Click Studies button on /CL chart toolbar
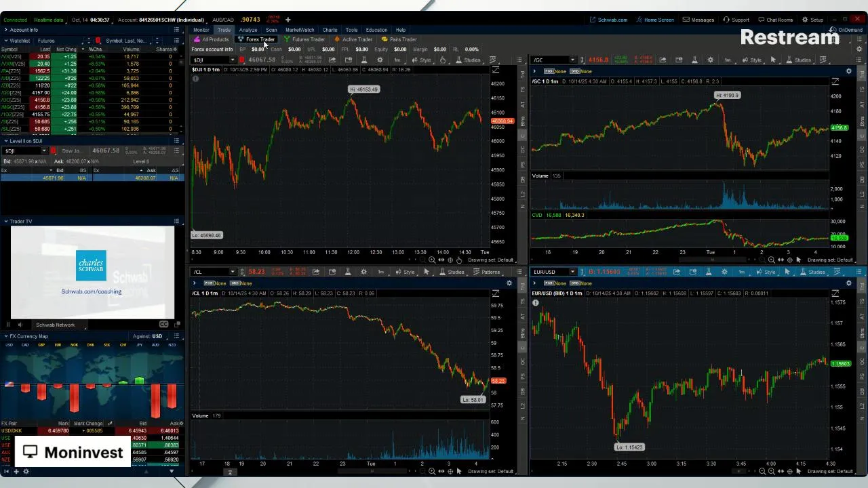 (452, 272)
